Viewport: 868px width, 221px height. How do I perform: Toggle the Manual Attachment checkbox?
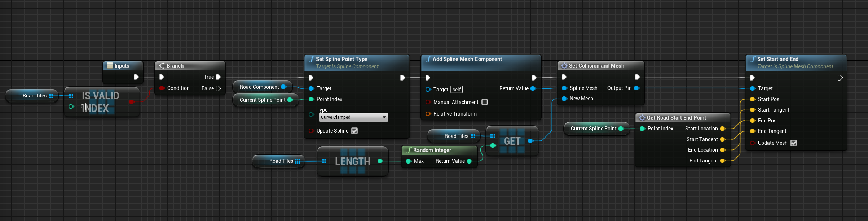click(x=485, y=102)
